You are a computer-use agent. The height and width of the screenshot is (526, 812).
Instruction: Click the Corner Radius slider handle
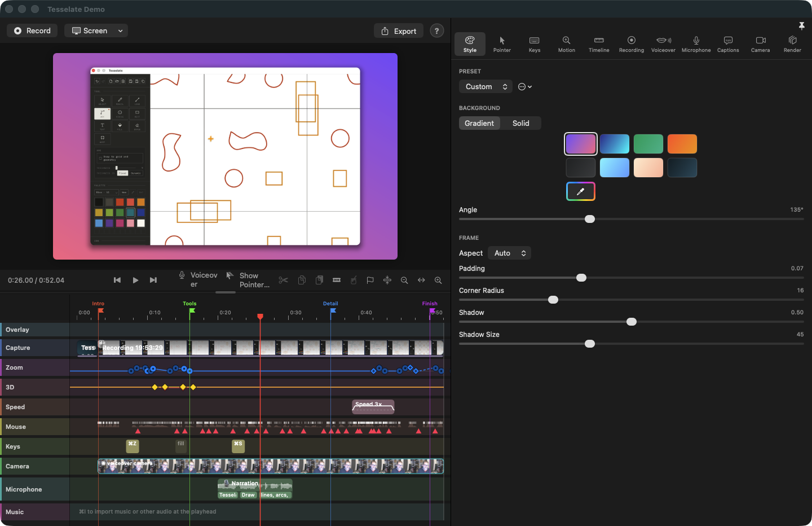point(553,300)
